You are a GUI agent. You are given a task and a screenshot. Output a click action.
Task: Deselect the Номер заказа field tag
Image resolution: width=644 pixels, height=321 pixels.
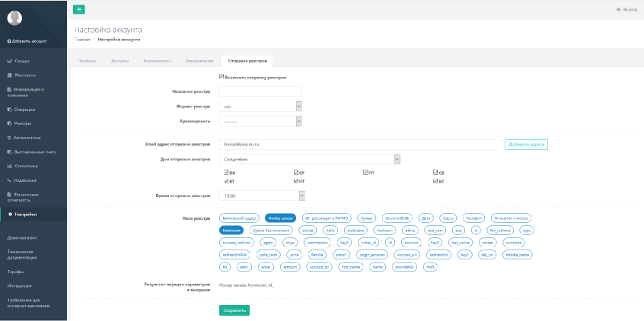(281, 218)
